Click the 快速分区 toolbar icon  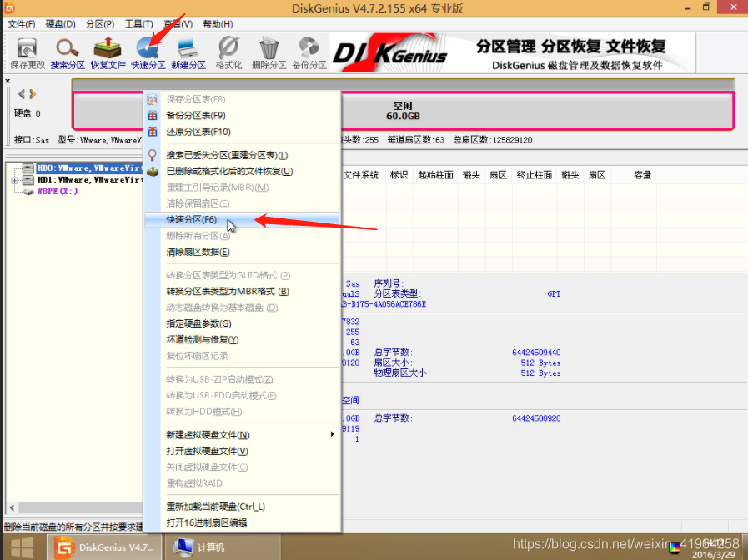148,53
